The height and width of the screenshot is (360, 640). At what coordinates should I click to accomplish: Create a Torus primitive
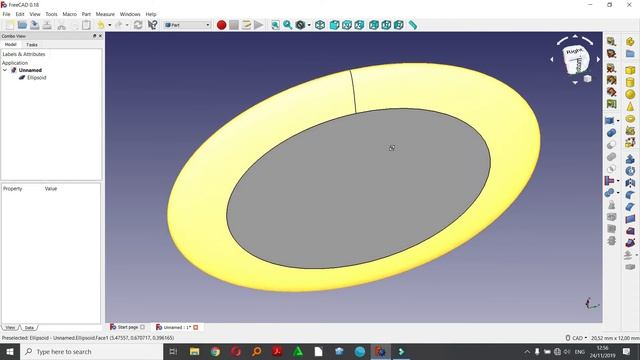pos(630,119)
